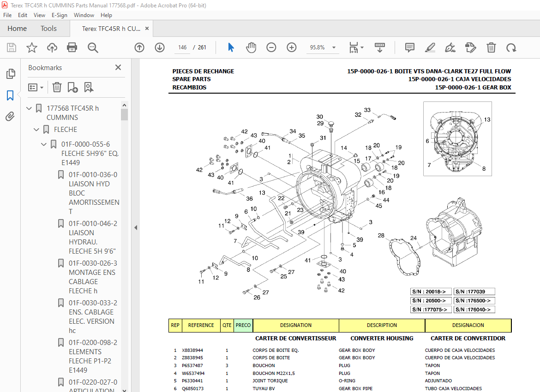Open the zoom level dropdown arrow
This screenshot has height=392, width=540.
(x=334, y=48)
